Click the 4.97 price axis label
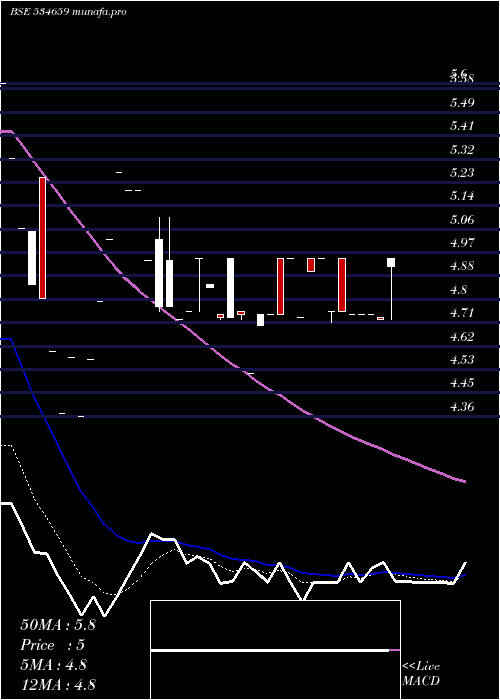Screen dimensions: 500x700 coord(462,243)
